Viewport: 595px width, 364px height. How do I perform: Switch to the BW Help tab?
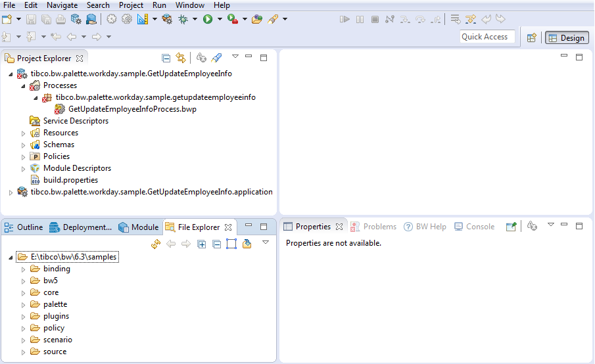coord(425,227)
